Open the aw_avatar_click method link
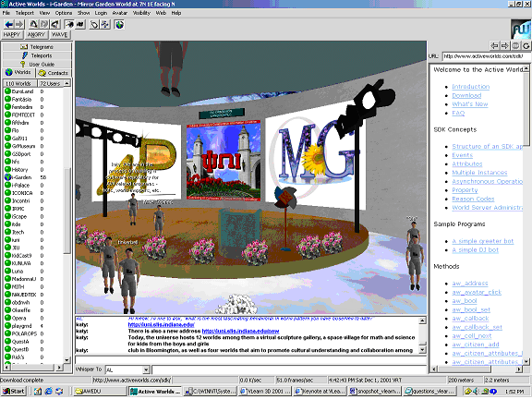This screenshot has width=532, height=399. pyautogui.click(x=477, y=293)
